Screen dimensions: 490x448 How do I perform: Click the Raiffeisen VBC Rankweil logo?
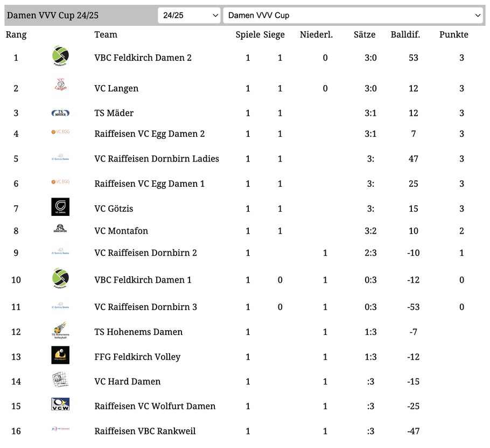(x=60, y=429)
